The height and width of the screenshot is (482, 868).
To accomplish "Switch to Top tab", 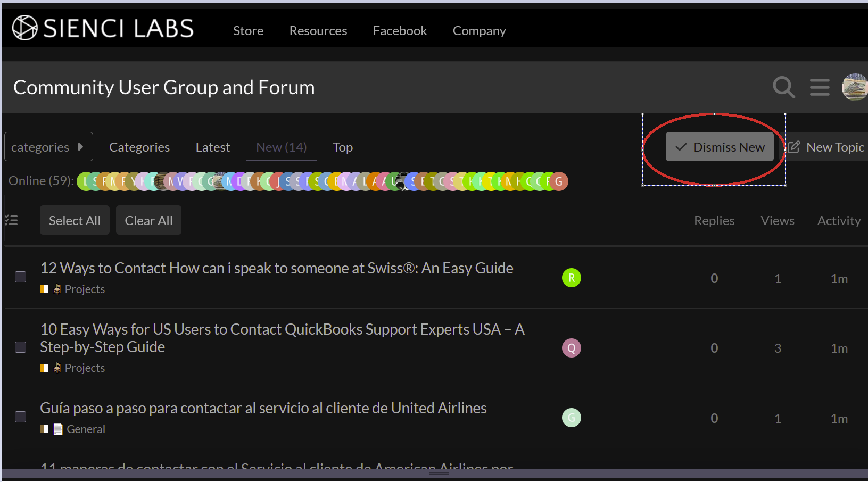I will click(x=343, y=147).
